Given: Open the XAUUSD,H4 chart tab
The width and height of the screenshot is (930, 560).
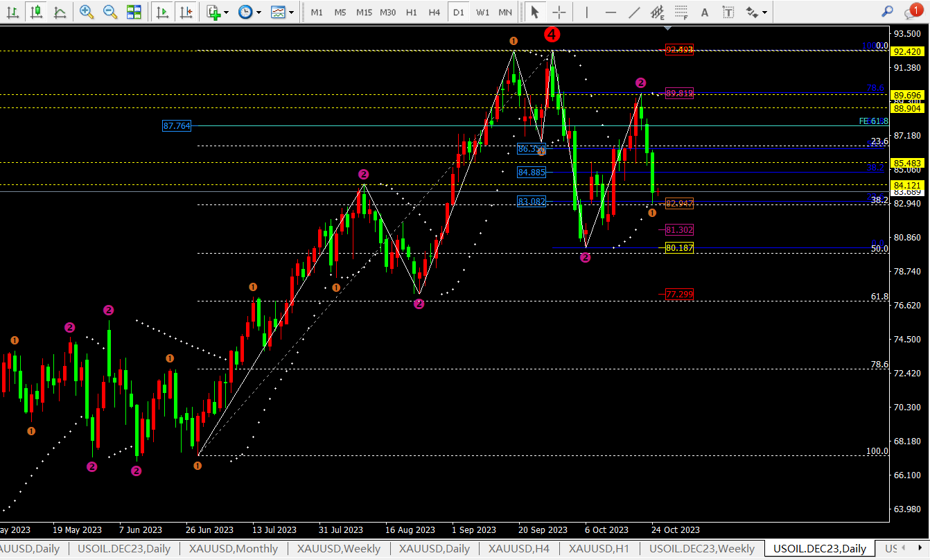Looking at the screenshot, I should click(x=519, y=548).
